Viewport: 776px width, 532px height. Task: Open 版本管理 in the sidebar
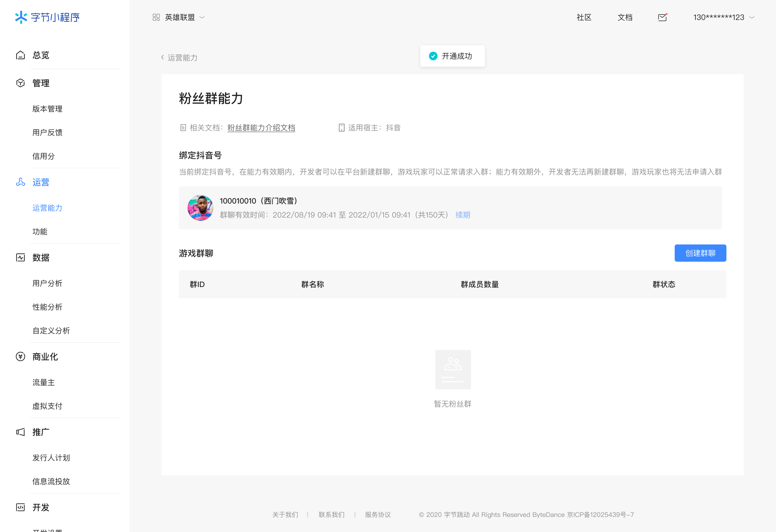tap(47, 109)
